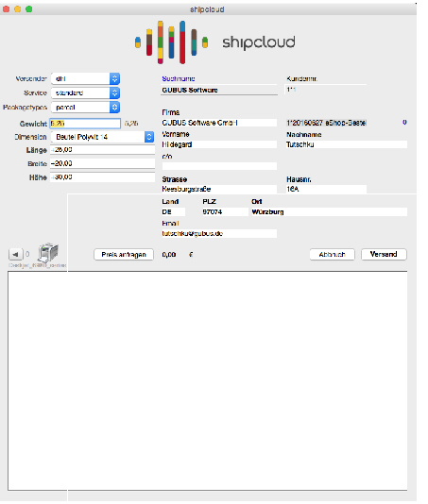Click the Land field DE
The width and height of the screenshot is (428, 504).
pyautogui.click(x=173, y=211)
